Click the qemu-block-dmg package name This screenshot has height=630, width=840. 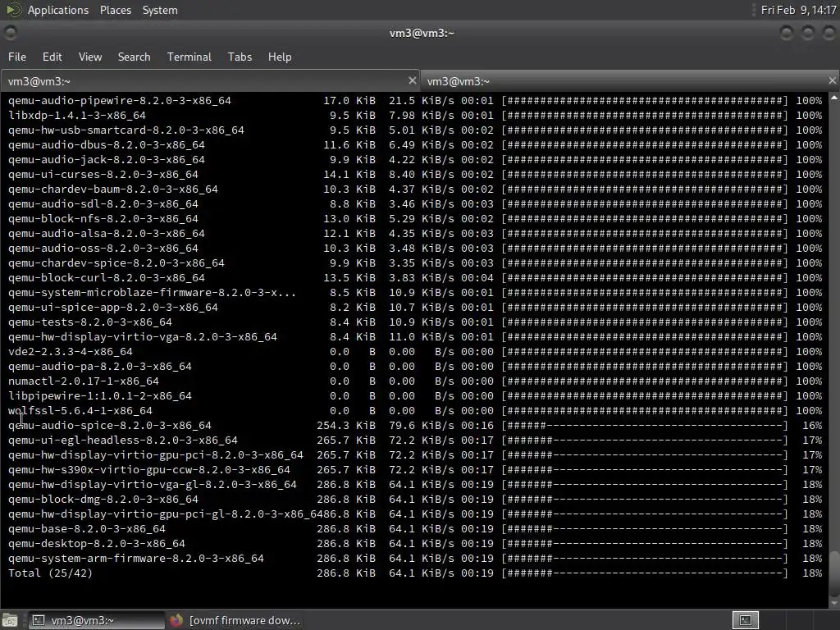(103, 500)
